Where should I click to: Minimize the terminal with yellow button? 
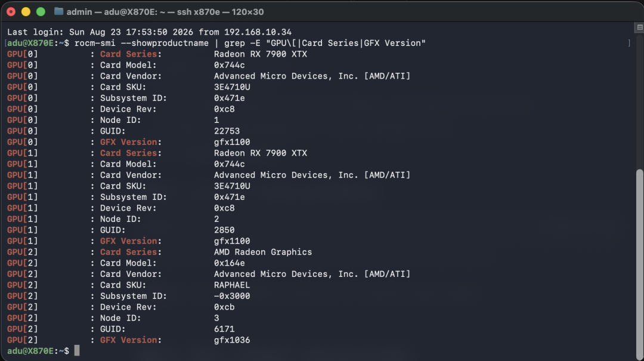click(x=26, y=12)
